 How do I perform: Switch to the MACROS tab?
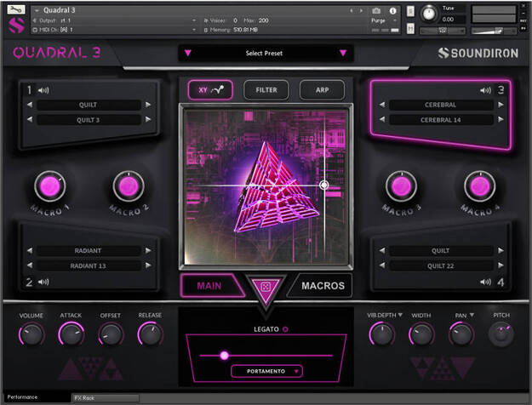[x=323, y=286]
